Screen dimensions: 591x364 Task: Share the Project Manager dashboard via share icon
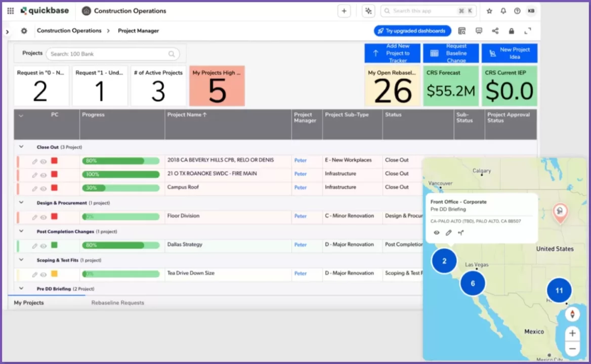coord(495,31)
